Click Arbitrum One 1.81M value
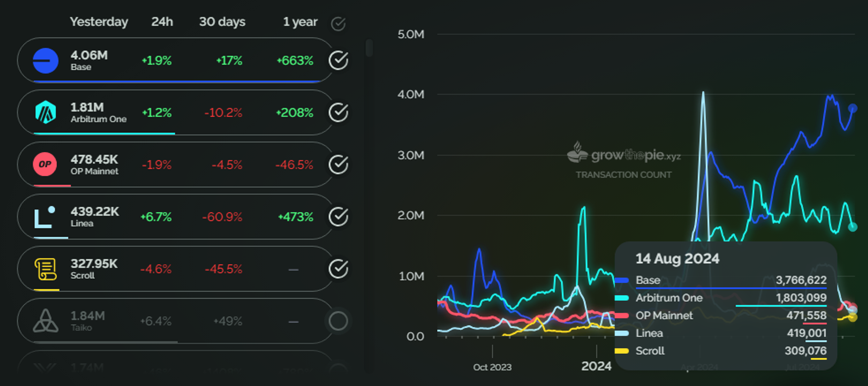868x386 pixels. click(x=87, y=107)
